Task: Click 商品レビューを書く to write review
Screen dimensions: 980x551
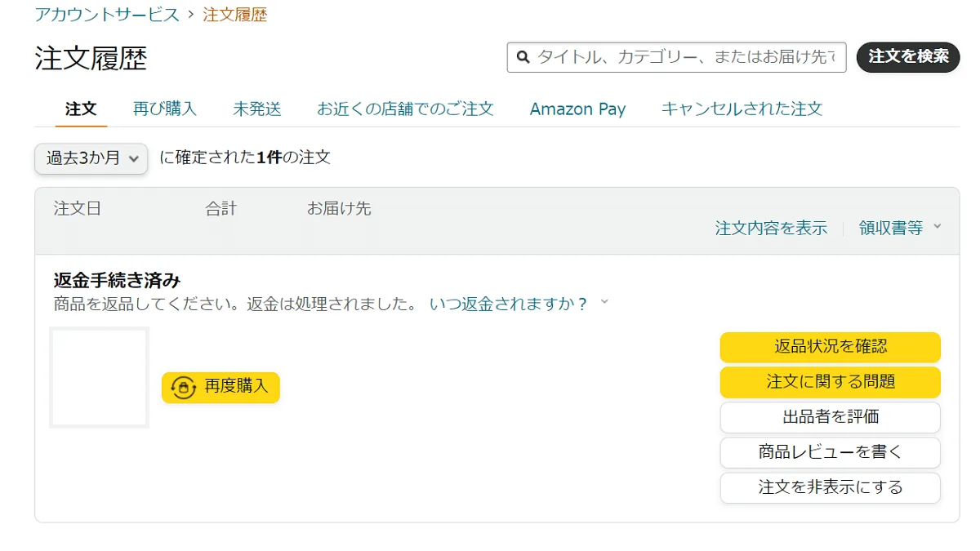Action: pyautogui.click(x=830, y=452)
